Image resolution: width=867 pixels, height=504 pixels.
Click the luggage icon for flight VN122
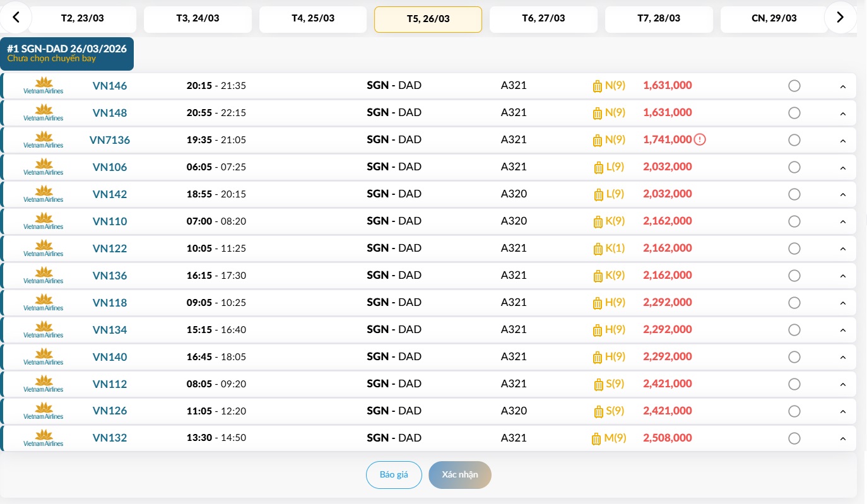coord(598,249)
